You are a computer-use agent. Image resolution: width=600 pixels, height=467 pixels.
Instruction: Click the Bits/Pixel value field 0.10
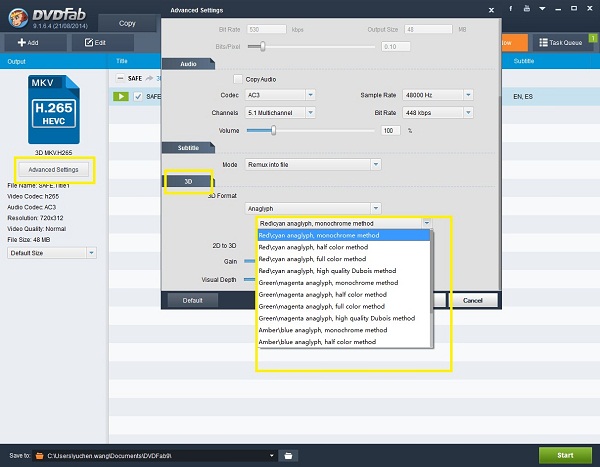[x=396, y=47]
